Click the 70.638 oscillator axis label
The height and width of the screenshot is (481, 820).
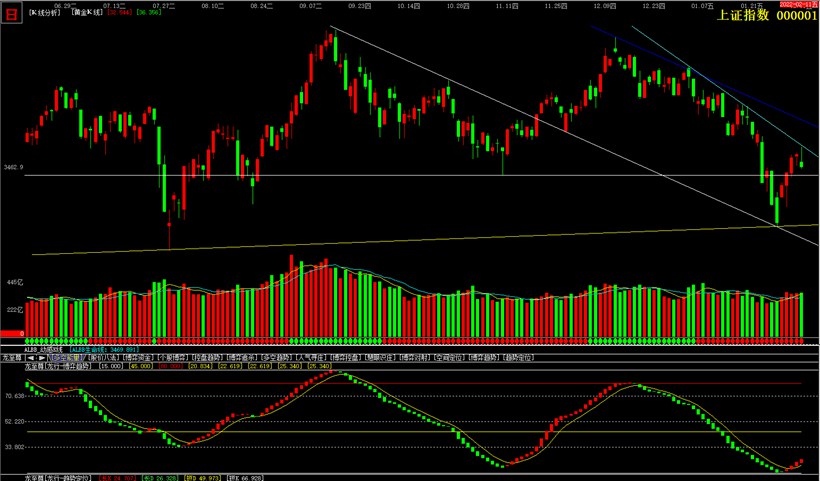14,396
